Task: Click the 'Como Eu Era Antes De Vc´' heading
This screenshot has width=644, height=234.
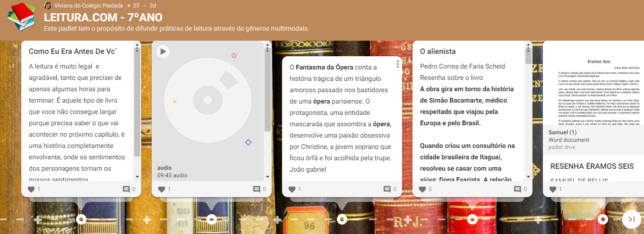Action: 73,51
